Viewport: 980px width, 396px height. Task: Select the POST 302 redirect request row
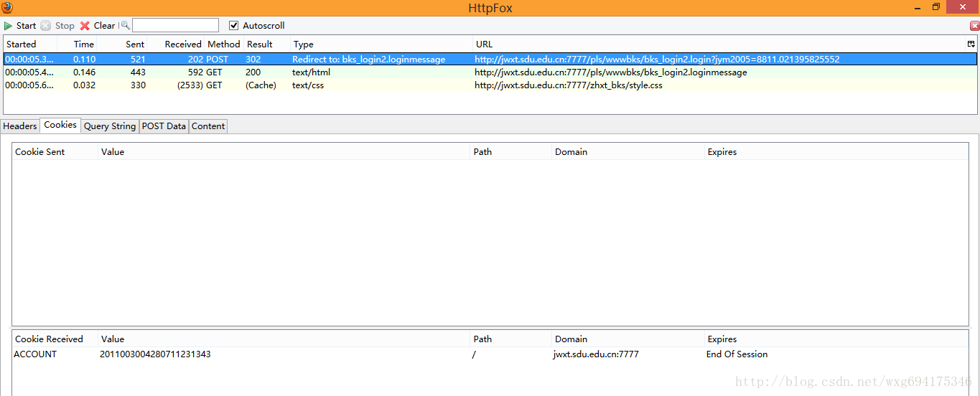490,60
